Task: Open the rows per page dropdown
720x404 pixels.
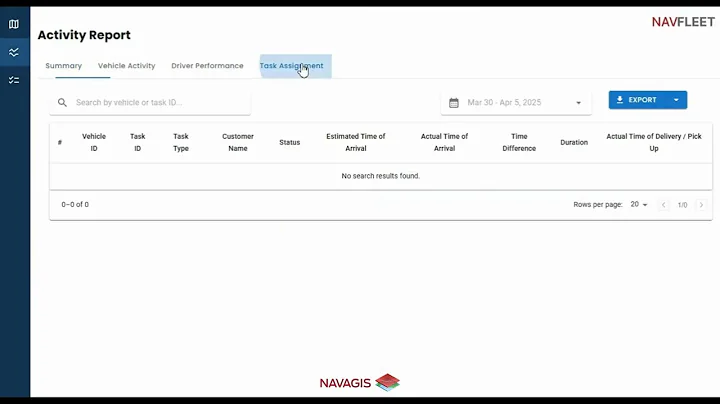Action: pyautogui.click(x=639, y=204)
